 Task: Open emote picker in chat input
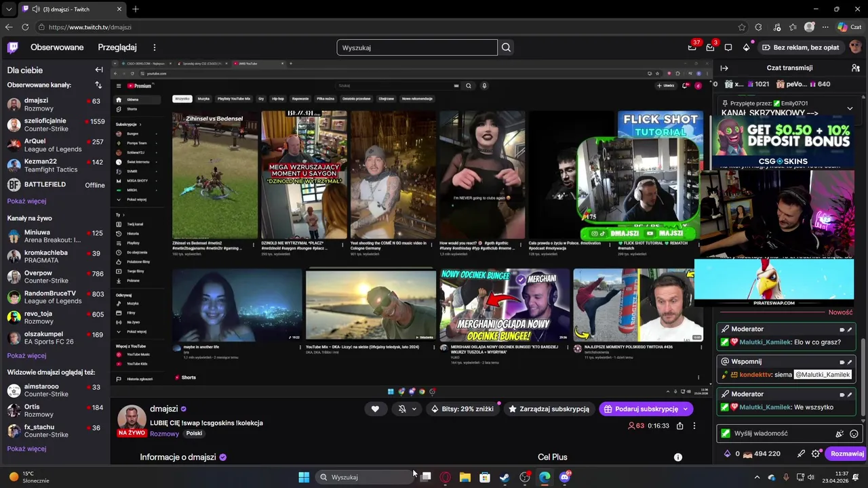854,434
